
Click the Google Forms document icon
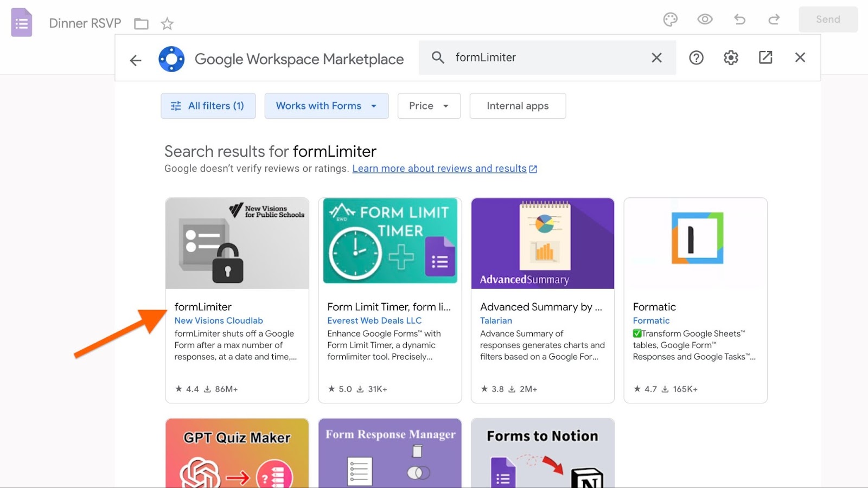click(22, 23)
